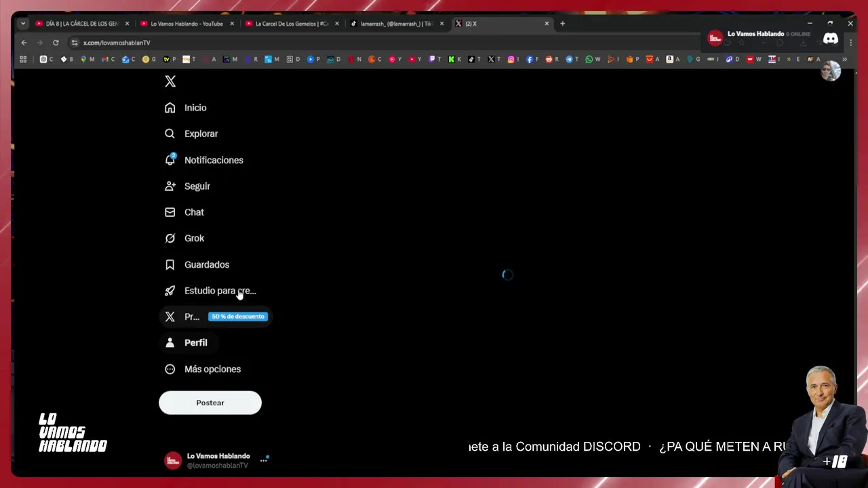The height and width of the screenshot is (488, 868).
Task: Click the Inicio house icon
Action: (x=170, y=108)
